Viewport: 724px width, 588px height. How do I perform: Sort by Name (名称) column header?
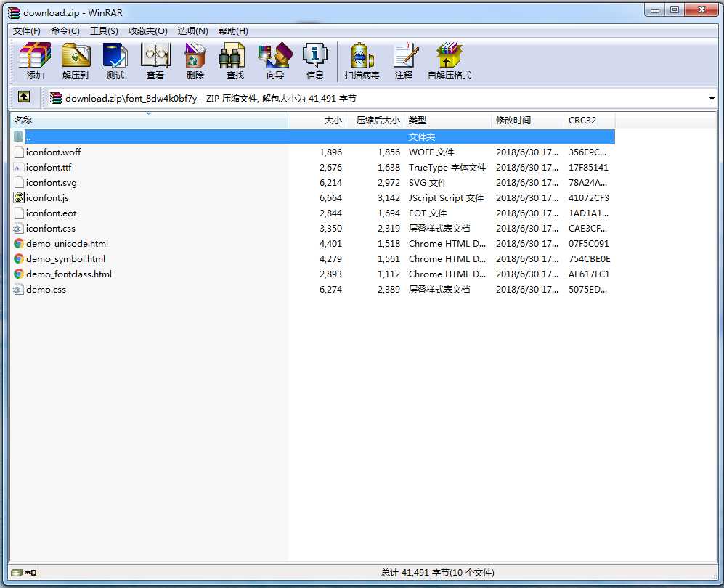(x=149, y=120)
